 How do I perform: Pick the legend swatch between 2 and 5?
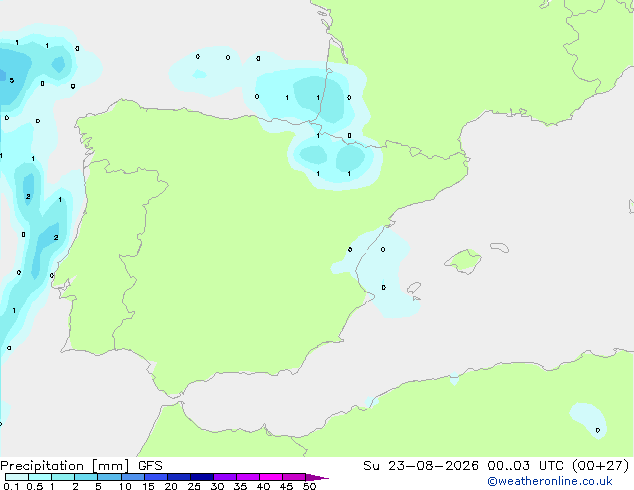[x=86, y=477]
